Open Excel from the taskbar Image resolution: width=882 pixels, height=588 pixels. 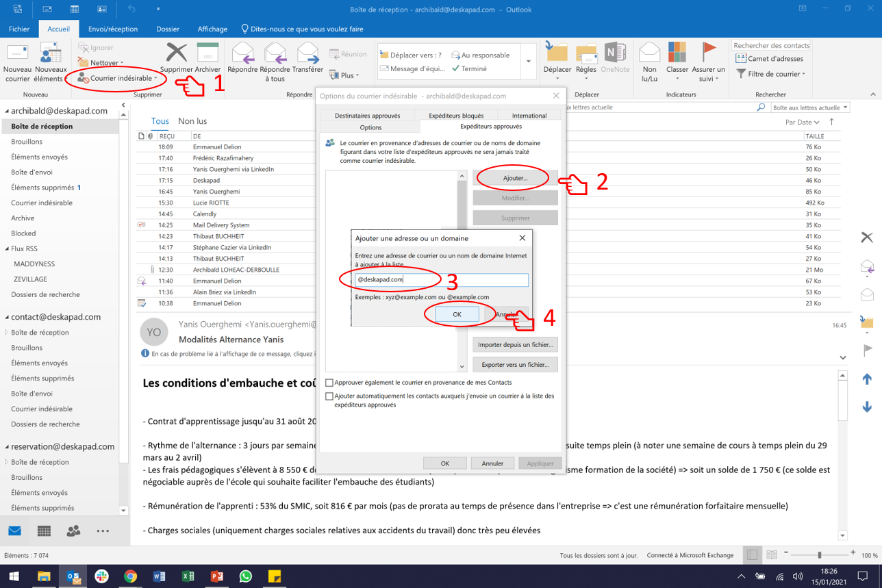[188, 576]
